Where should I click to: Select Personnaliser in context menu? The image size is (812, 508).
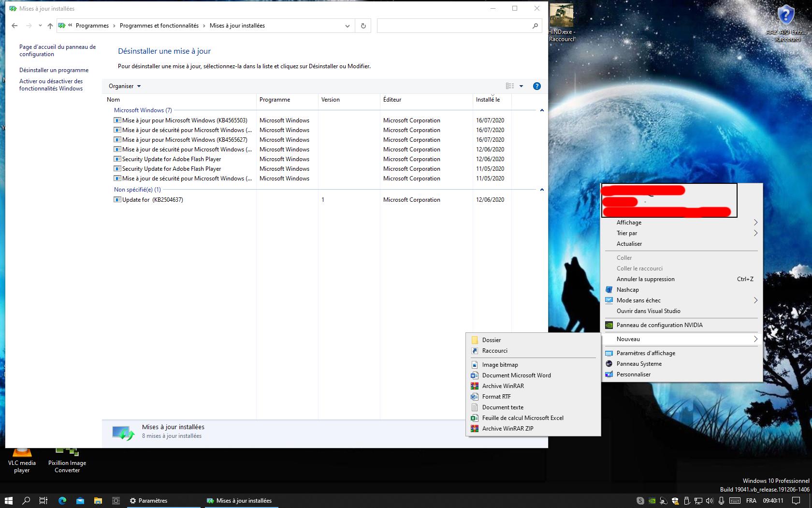(x=681, y=374)
